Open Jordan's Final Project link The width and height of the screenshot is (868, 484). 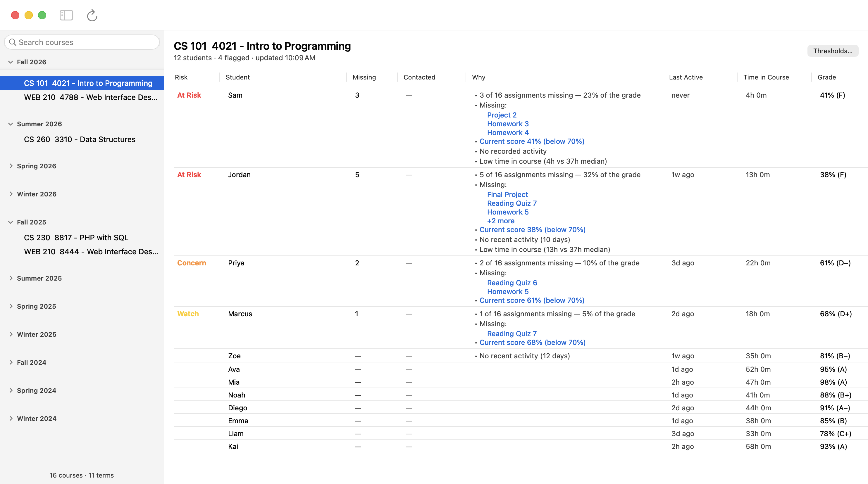tap(507, 195)
